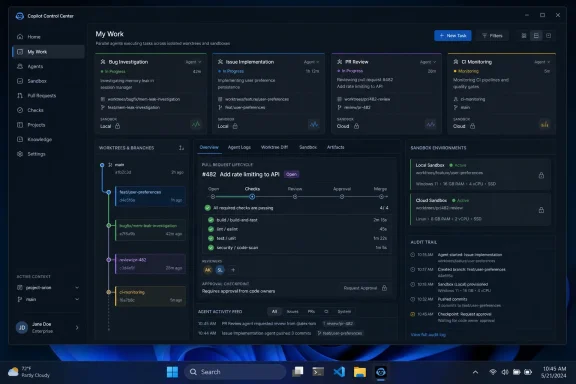The image size is (576, 384).
Task: Click reviewer avatar AK
Action: (208, 270)
